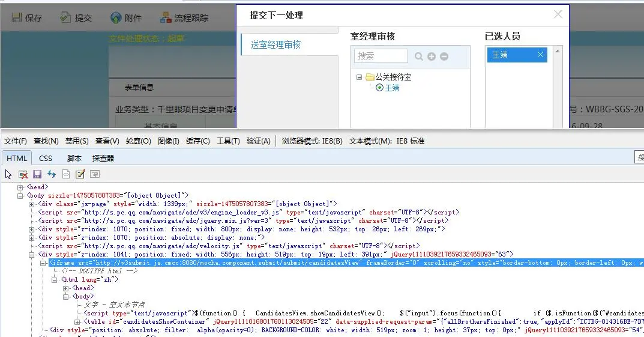The image size is (644, 337).
Task: Collapse the highlighted iframe node
Action: click(43, 263)
